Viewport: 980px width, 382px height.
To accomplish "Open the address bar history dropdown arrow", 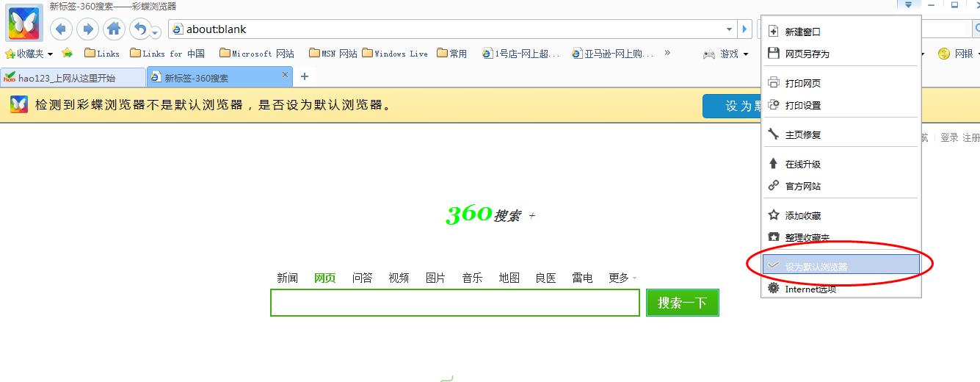I will [x=729, y=29].
